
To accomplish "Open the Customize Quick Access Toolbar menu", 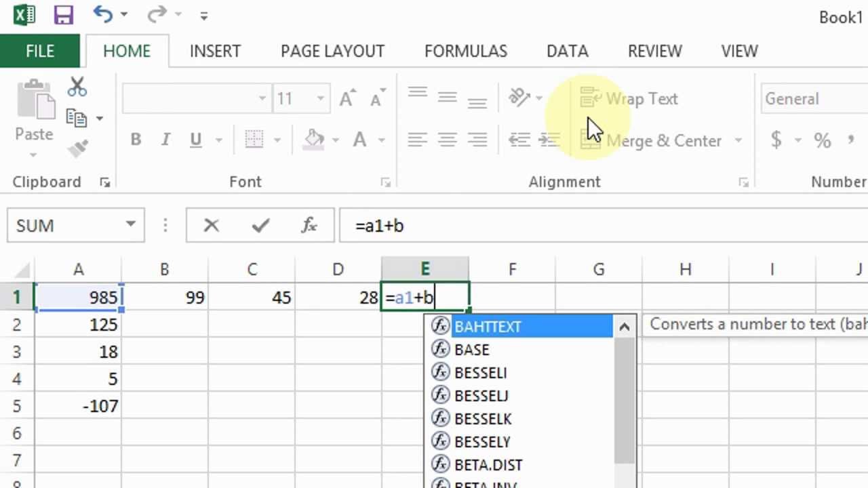I will (203, 16).
